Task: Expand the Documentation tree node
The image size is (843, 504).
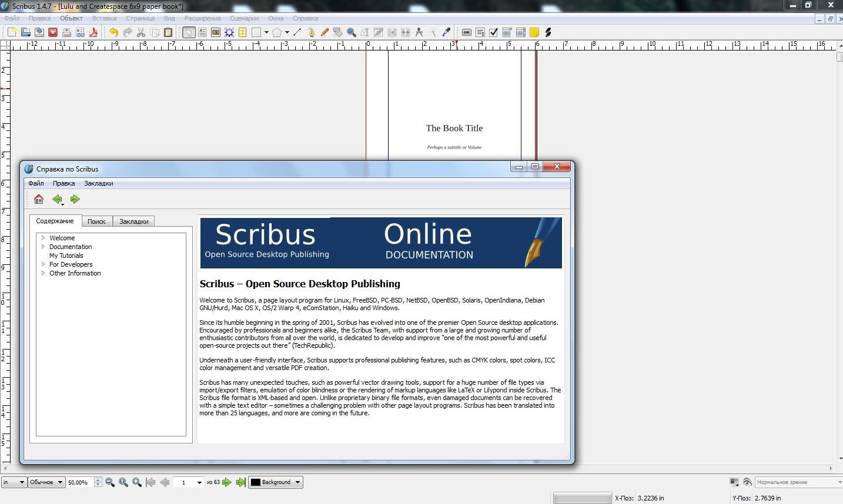Action: pyautogui.click(x=43, y=247)
